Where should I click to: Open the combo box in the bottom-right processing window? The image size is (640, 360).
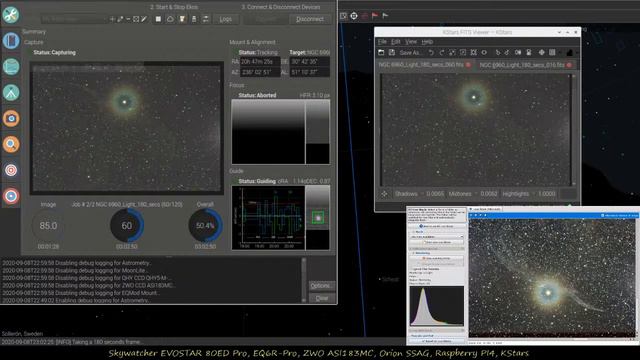pos(437,237)
